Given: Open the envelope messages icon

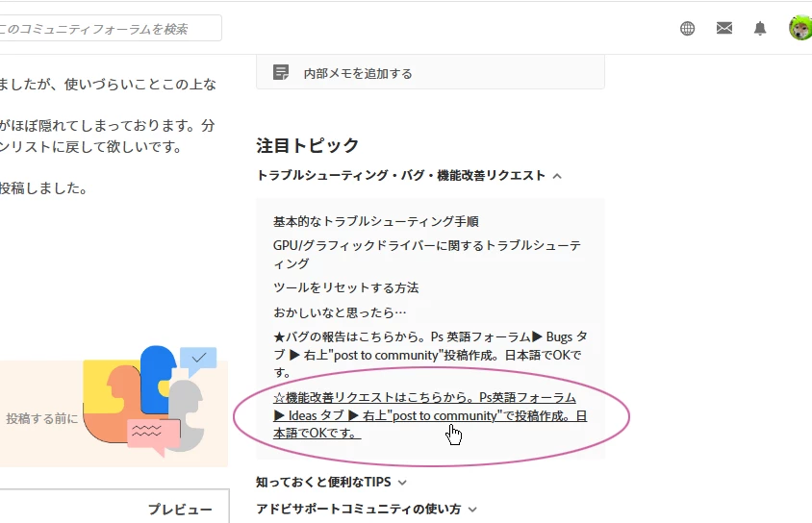Looking at the screenshot, I should click(x=723, y=28).
